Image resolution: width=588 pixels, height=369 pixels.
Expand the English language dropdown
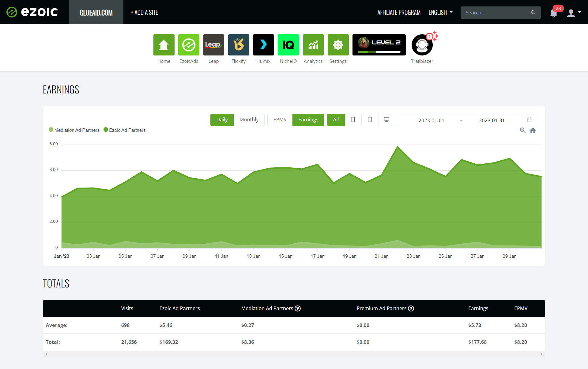pyautogui.click(x=440, y=12)
